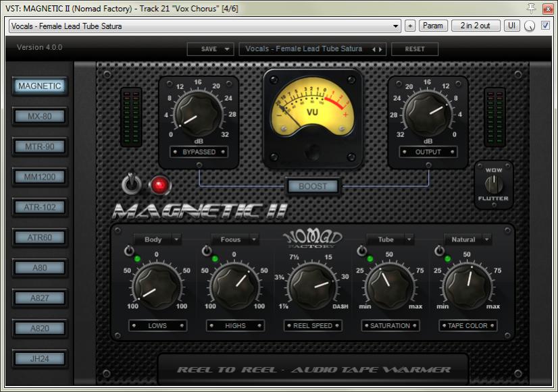This screenshot has height=392, width=558.
Task: Click the Nomad Factory logo
Action: click(x=313, y=239)
